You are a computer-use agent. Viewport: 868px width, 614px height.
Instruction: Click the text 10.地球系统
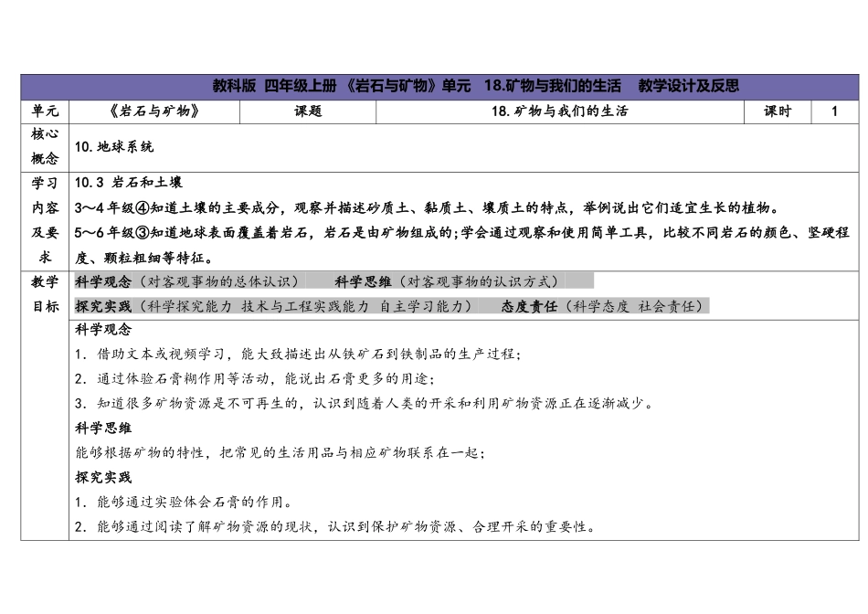click(114, 147)
